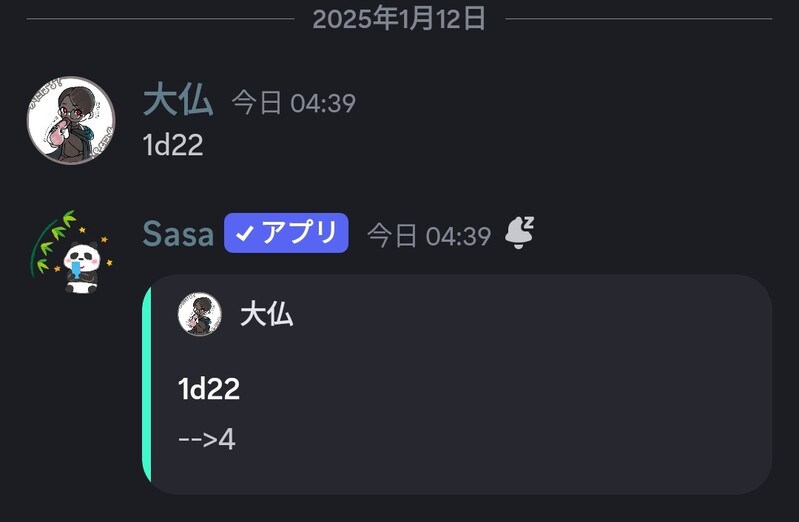Open the 大仏 username in message header

click(x=178, y=101)
